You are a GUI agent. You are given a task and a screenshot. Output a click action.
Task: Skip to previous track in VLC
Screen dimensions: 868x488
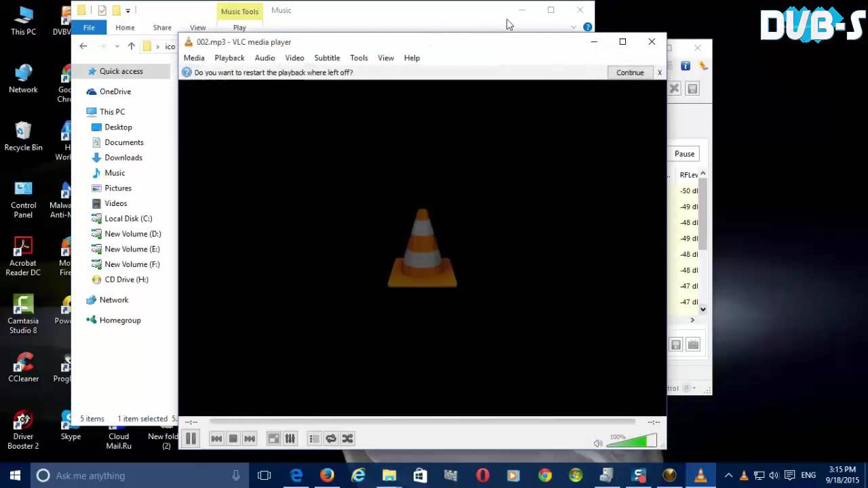click(x=216, y=439)
